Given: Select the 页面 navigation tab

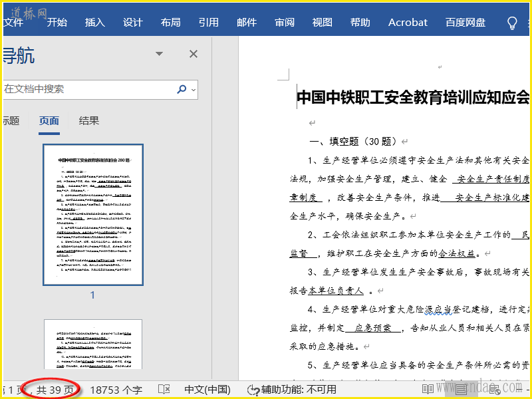Looking at the screenshot, I should point(49,120).
